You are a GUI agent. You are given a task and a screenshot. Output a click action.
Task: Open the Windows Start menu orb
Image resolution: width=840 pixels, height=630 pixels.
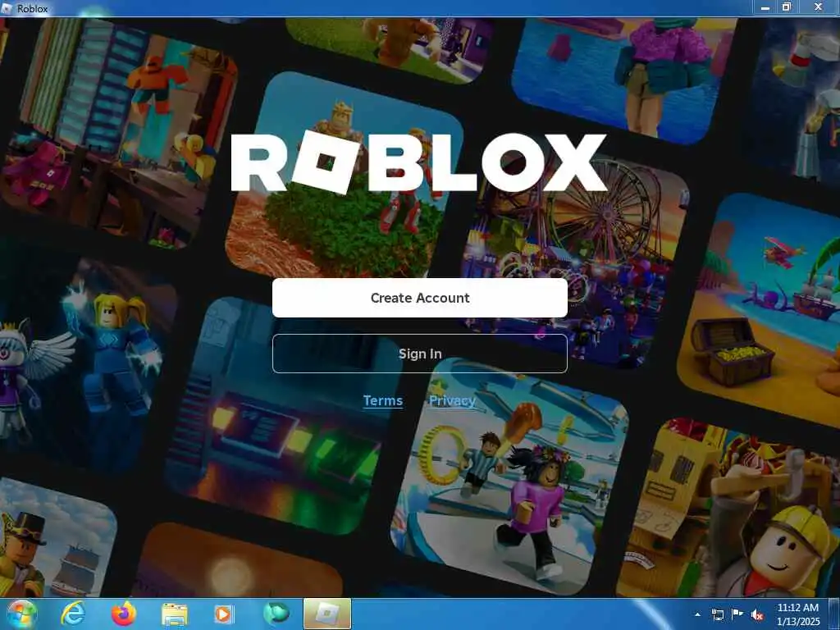21,614
